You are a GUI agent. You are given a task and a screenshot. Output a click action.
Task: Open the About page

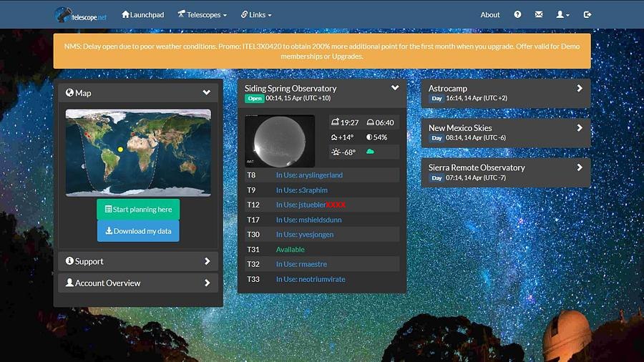(490, 14)
